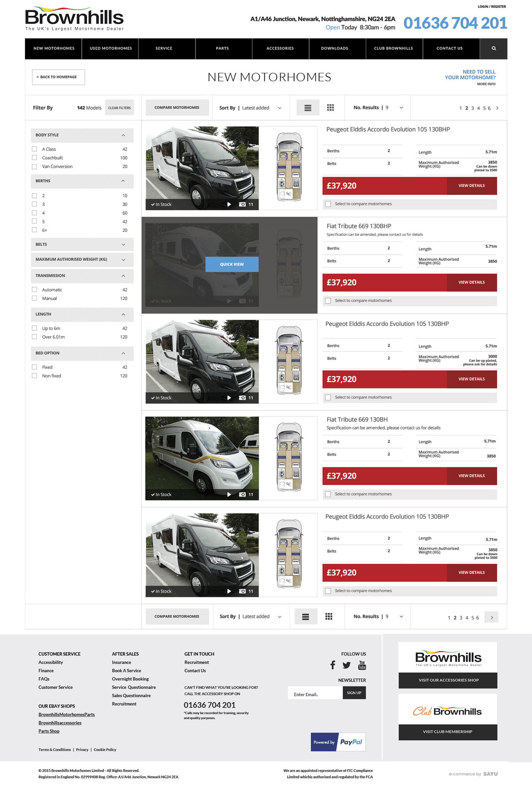Open the YouTube icon in footer
The width and height of the screenshot is (532, 786).
[x=362, y=665]
